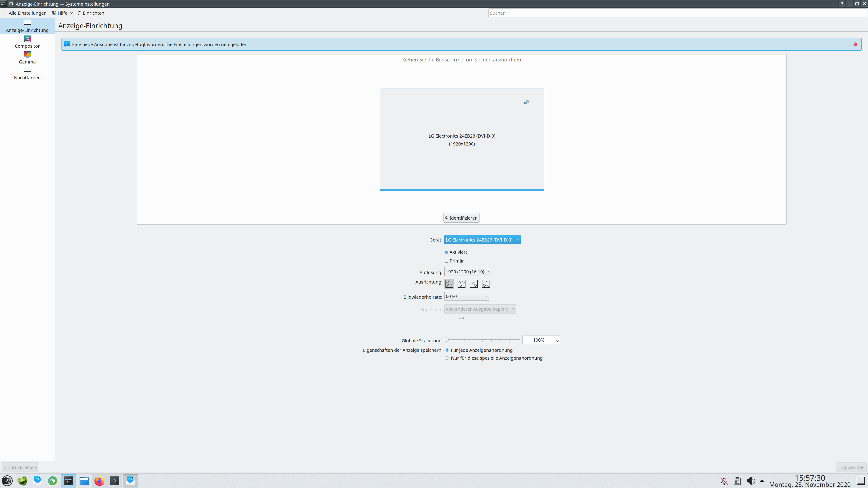Expand hidden system tray icons

(x=762, y=481)
